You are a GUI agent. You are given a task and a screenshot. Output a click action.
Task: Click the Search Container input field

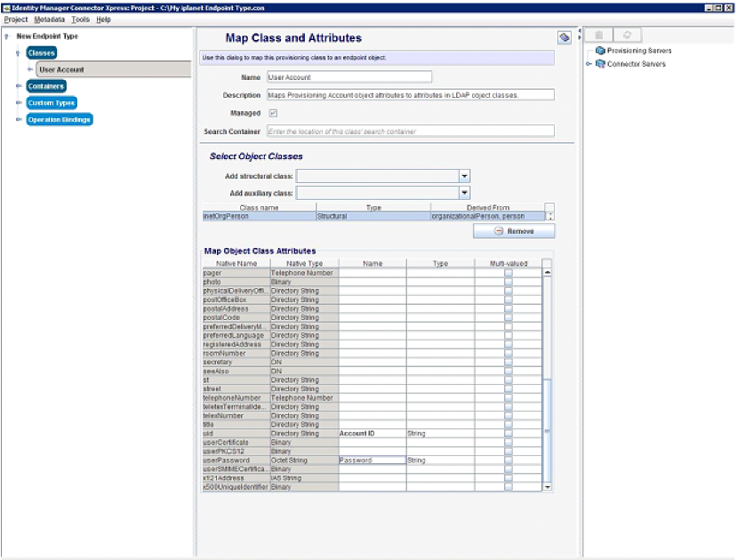click(x=410, y=132)
